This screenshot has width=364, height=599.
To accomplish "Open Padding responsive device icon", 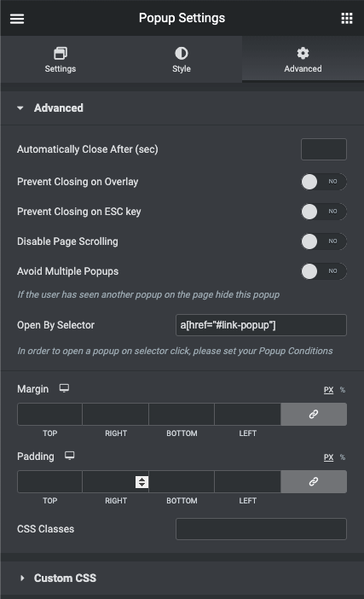I will [x=69, y=456].
